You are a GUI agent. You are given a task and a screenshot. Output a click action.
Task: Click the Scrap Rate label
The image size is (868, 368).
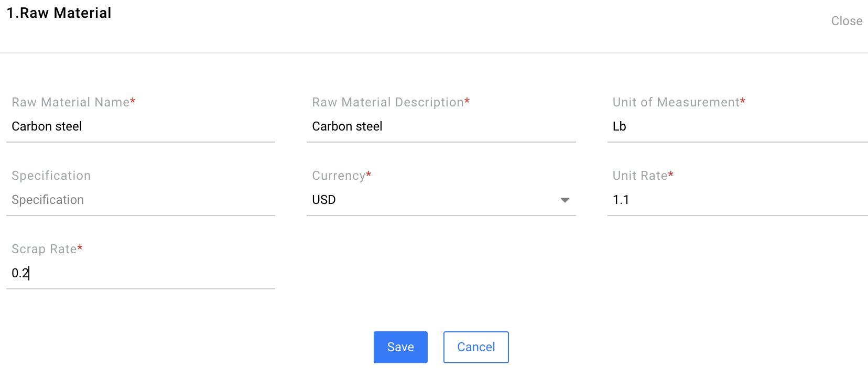click(44, 249)
